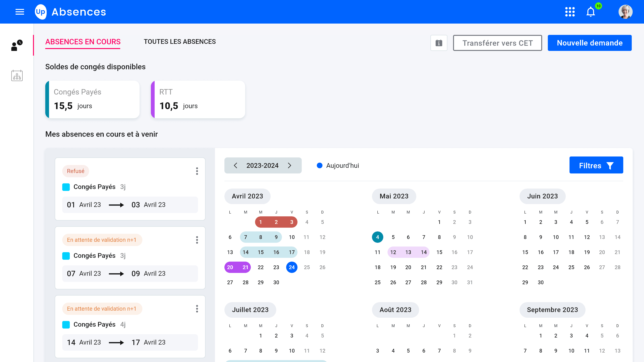Image resolution: width=644 pixels, height=362 pixels.
Task: Select the person-clock absences sidebar icon
Action: tap(17, 45)
